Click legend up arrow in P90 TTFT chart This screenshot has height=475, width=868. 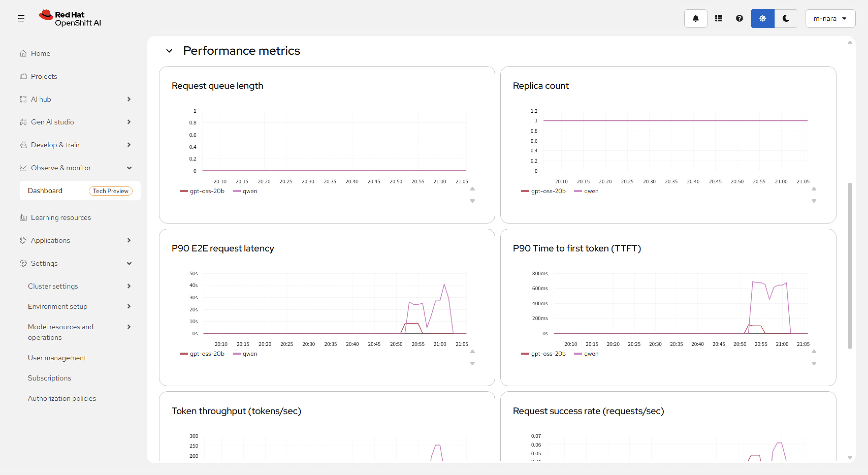click(814, 351)
